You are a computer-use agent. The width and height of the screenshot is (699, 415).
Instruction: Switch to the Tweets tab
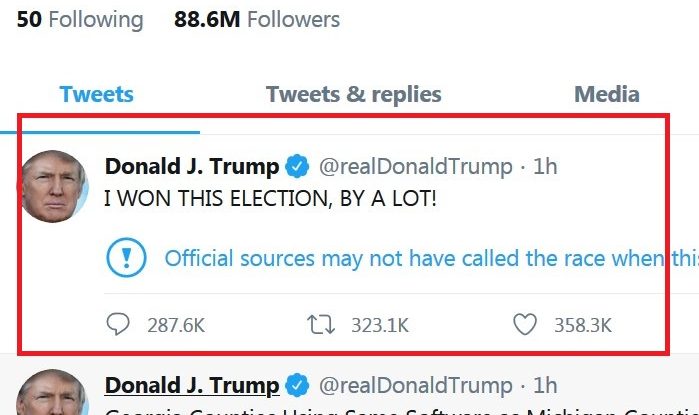click(97, 95)
